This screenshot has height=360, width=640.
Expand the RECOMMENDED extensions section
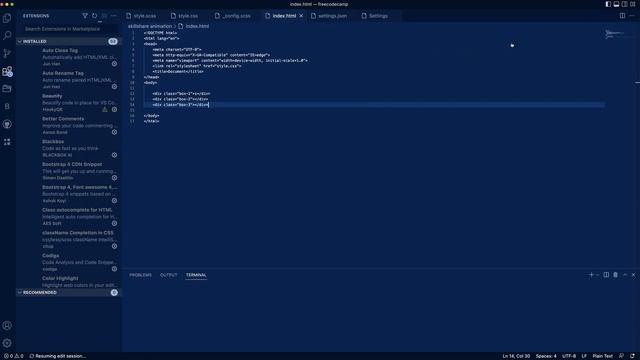(68, 293)
